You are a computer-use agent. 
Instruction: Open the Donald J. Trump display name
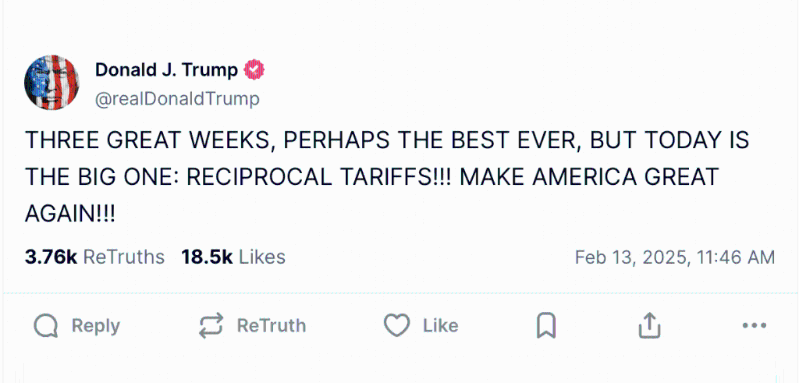pos(166,70)
